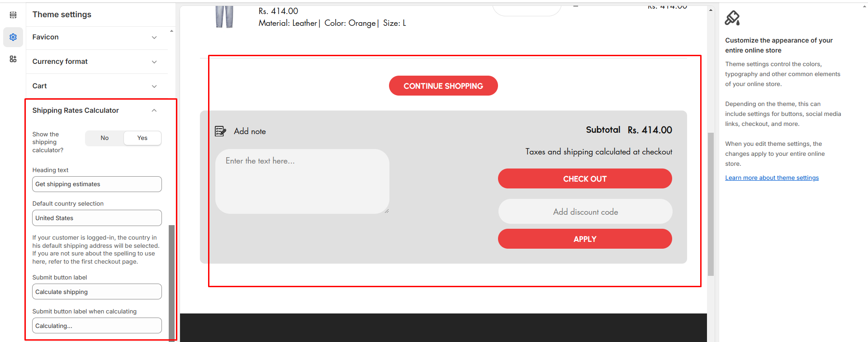This screenshot has height=342, width=868.
Task: Click the Add discount code field
Action: [x=585, y=212]
